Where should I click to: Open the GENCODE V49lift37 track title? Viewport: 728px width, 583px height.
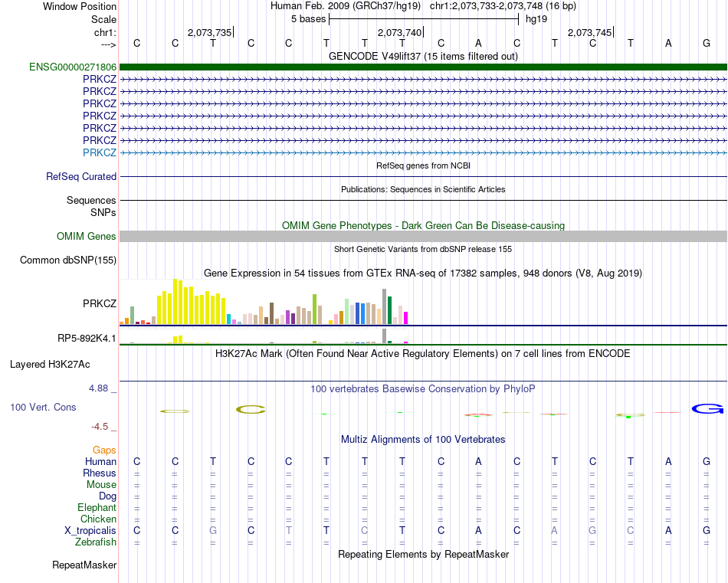point(423,56)
